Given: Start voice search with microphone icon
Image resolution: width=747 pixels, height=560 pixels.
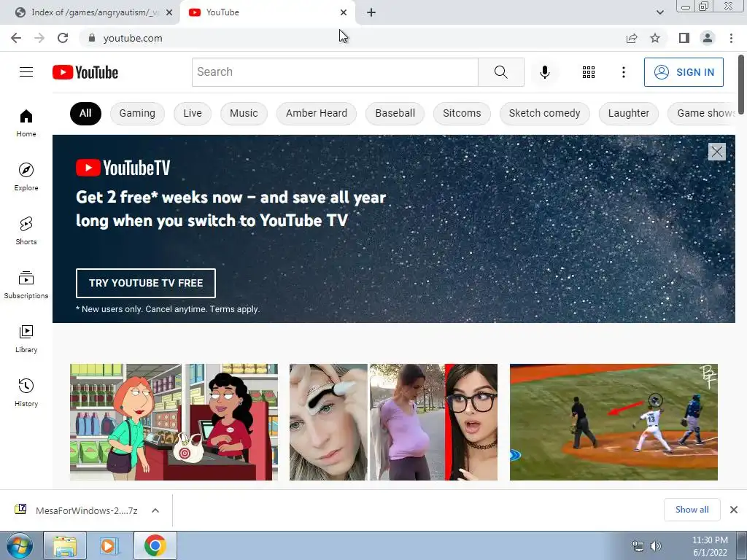Looking at the screenshot, I should pos(544,72).
